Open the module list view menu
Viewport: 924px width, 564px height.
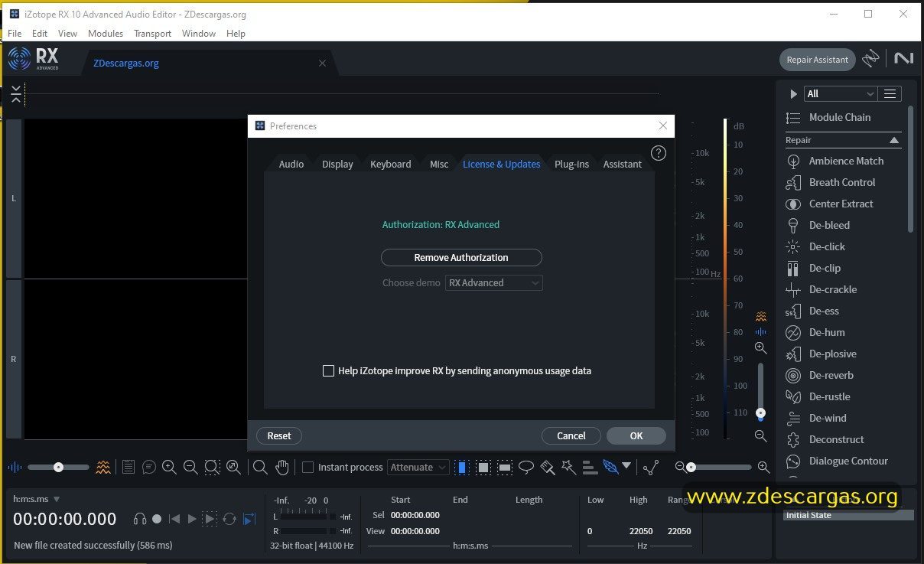[x=890, y=93]
